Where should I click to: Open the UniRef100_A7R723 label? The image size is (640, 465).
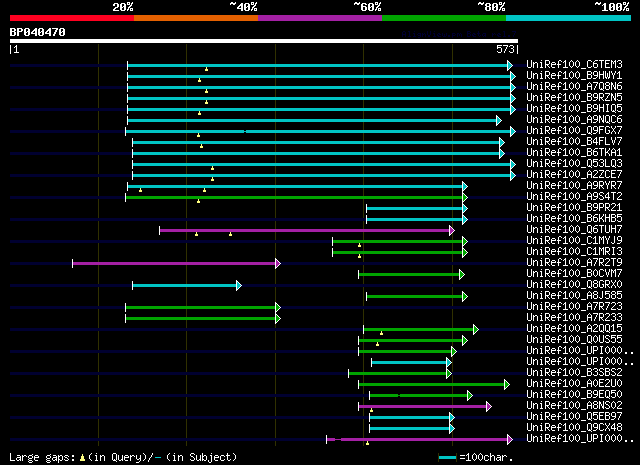(x=574, y=307)
